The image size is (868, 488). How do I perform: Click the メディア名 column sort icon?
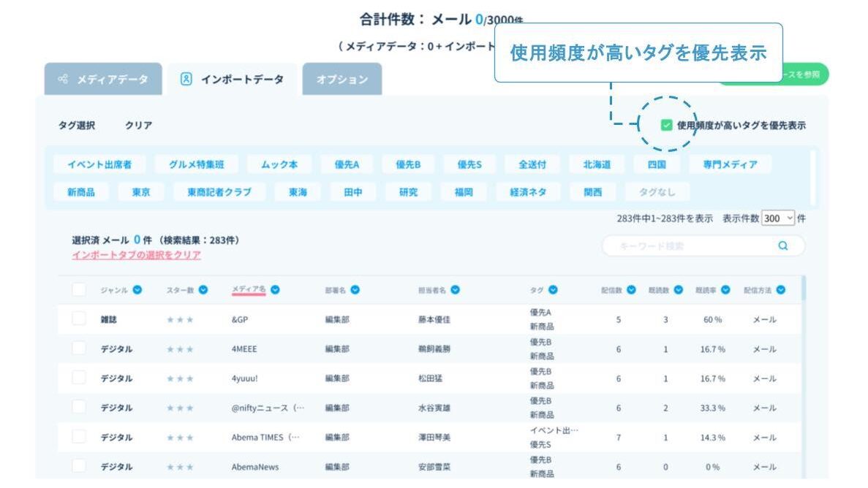275,290
